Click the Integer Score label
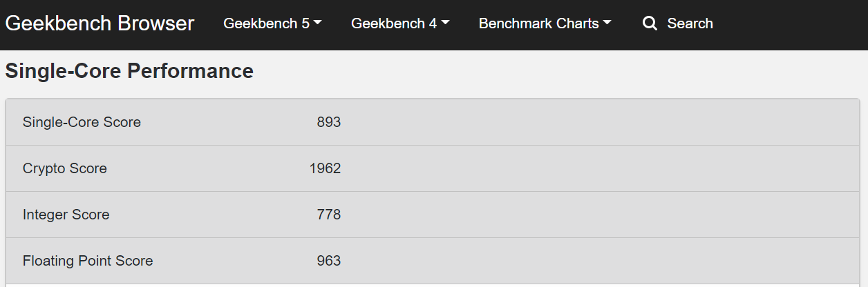 click(x=66, y=215)
